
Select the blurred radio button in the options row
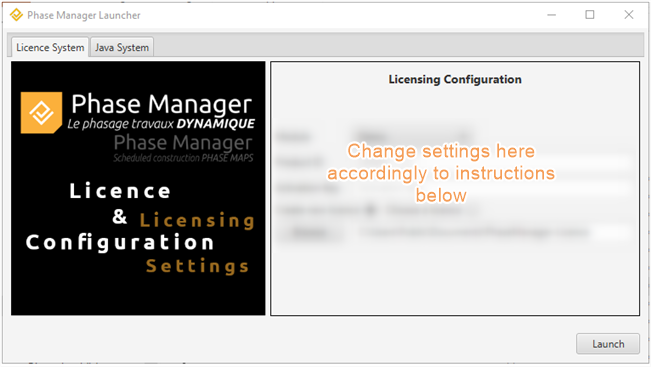(370, 210)
